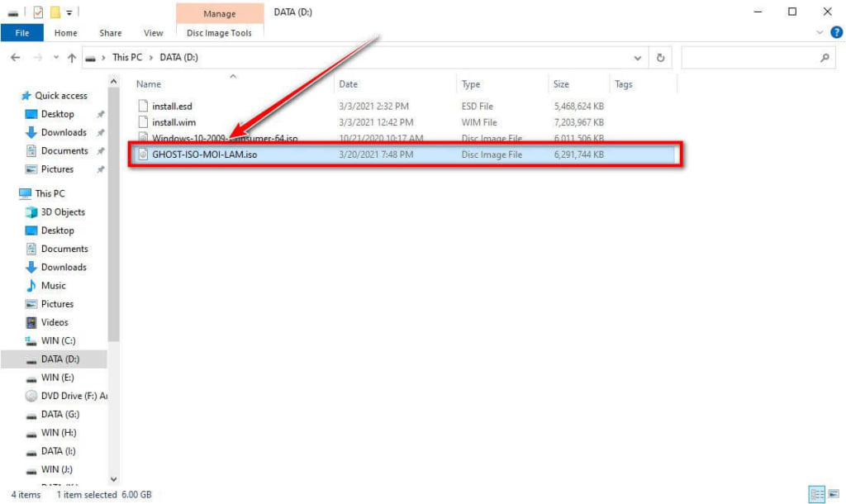Screen dimensions: 846x504
Task: Open the File menu
Action: [22, 33]
